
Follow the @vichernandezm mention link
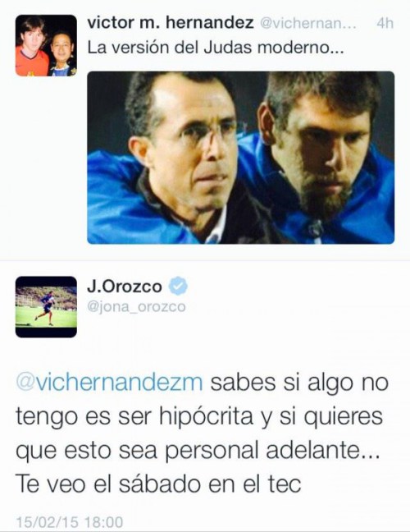(x=109, y=383)
